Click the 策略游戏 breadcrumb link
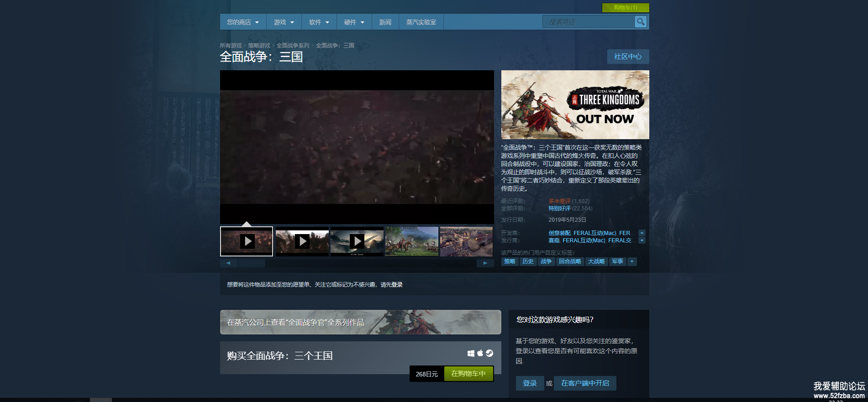 259,46
